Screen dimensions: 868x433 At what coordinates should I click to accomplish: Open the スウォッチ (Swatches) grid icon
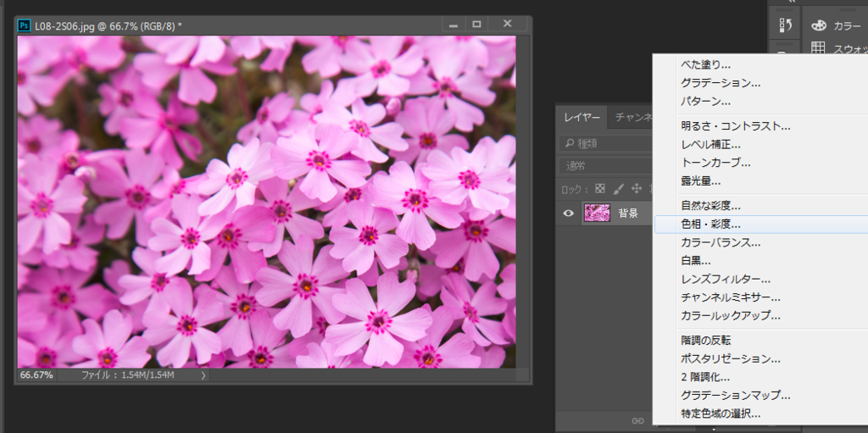pos(818,48)
